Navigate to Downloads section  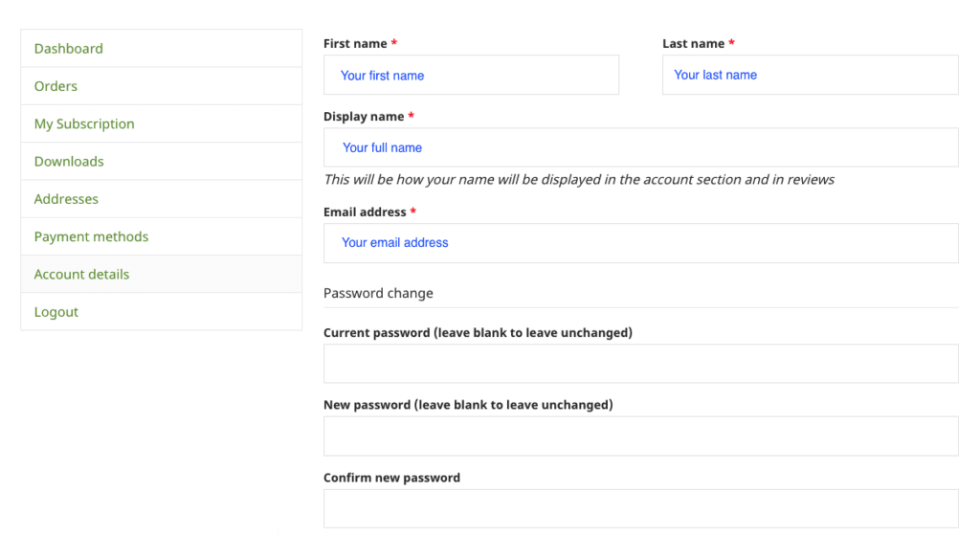pos(69,162)
